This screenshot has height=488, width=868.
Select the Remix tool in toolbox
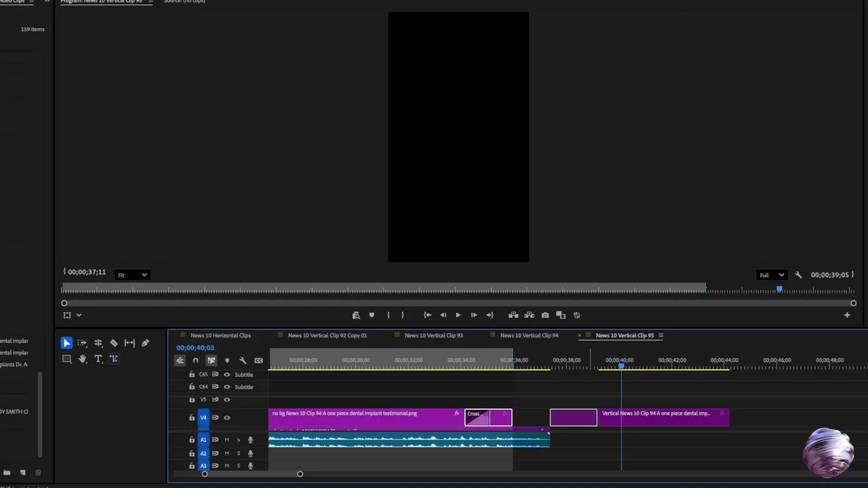click(114, 359)
